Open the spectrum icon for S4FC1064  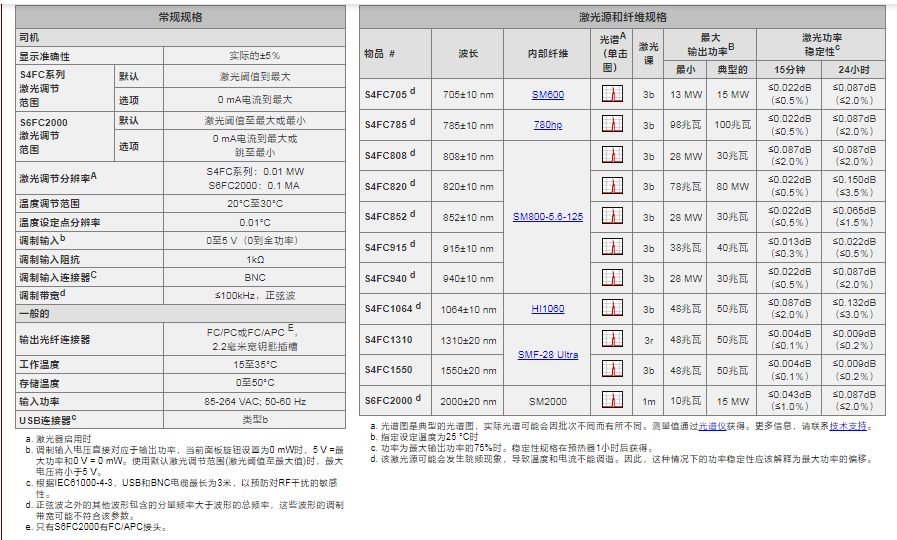pos(612,309)
